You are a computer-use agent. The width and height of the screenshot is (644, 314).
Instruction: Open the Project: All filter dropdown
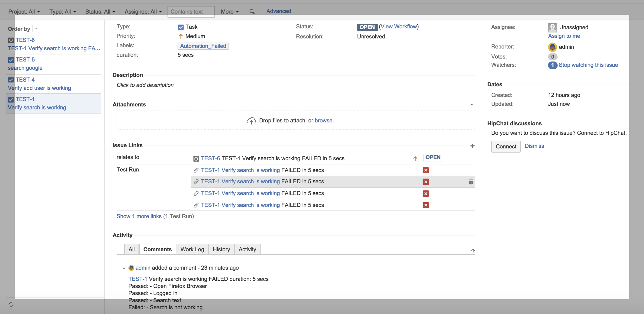24,12
